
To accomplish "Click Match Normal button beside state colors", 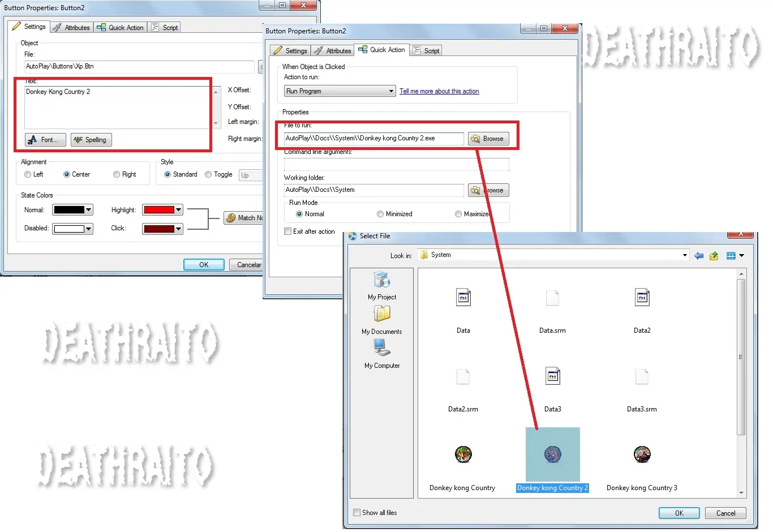I will pos(244,218).
